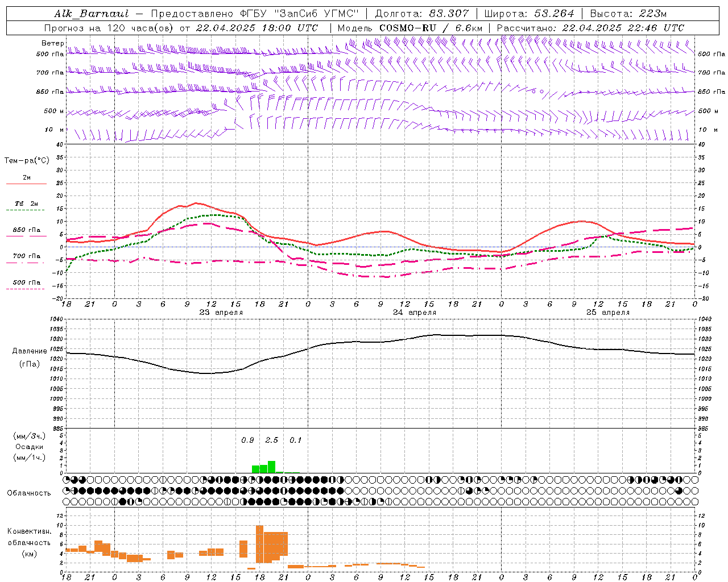Click the 'Осадки' precipitation label
The height and width of the screenshot is (582, 728).
(29, 447)
